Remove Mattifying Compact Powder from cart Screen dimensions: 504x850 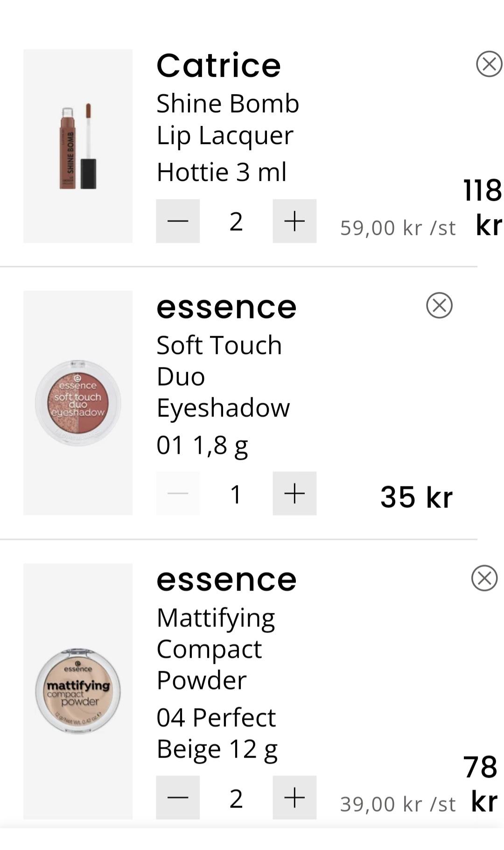point(484,578)
